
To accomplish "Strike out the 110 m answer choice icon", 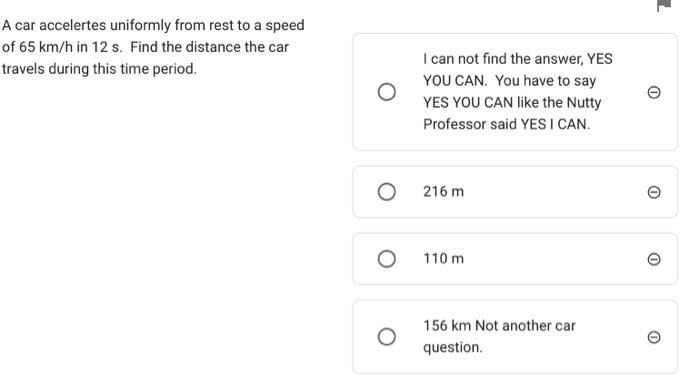I will [x=654, y=259].
